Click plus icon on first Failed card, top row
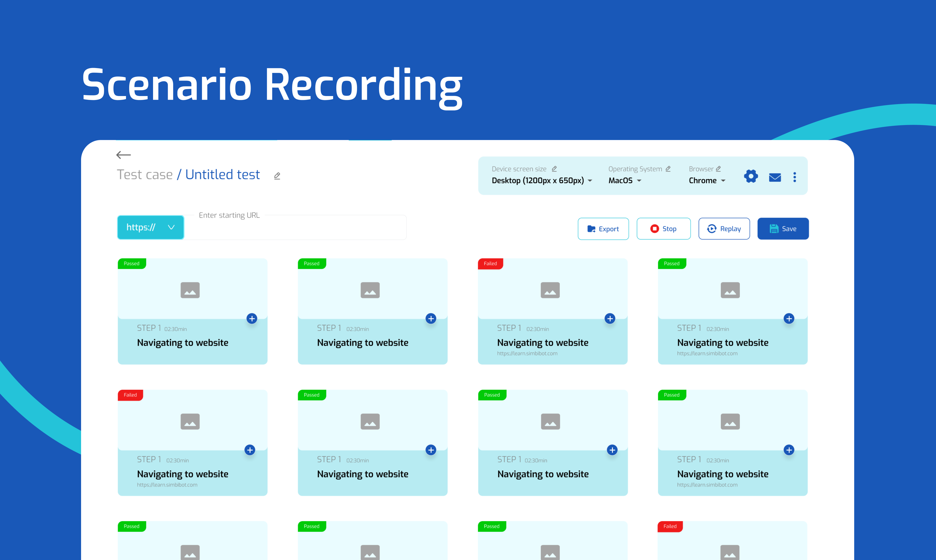The height and width of the screenshot is (560, 936). pos(610,319)
